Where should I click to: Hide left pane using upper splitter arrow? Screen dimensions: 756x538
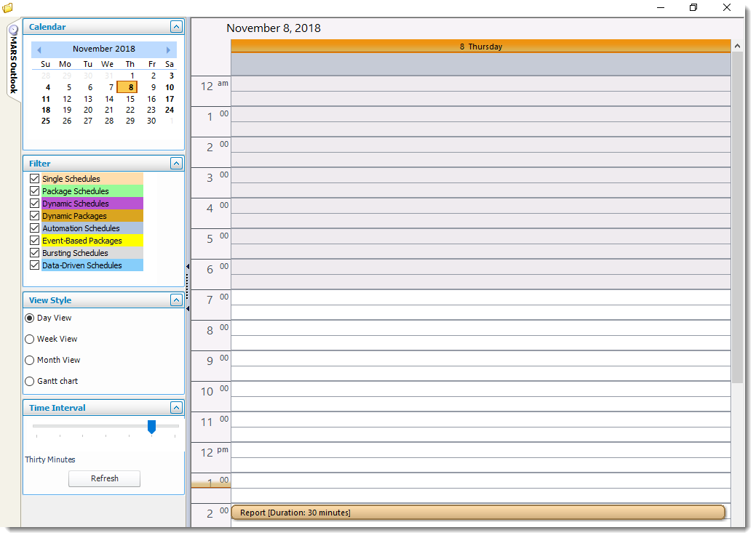pyautogui.click(x=188, y=266)
